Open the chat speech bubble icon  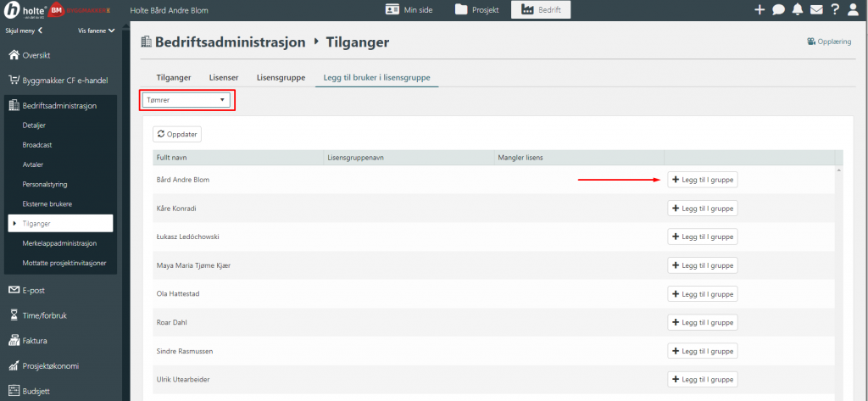[778, 10]
